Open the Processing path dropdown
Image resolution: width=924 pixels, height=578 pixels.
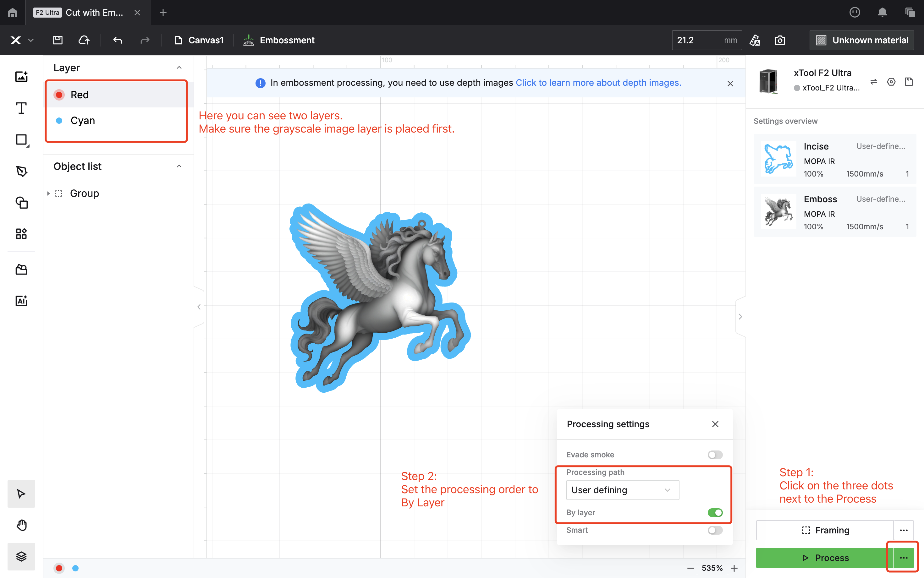623,490
